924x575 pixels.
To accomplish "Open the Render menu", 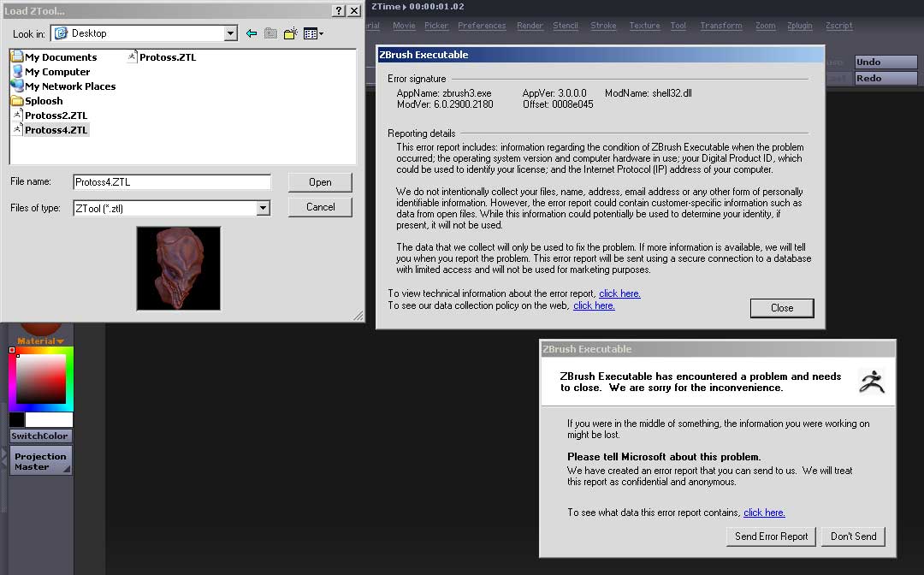I will [x=530, y=26].
